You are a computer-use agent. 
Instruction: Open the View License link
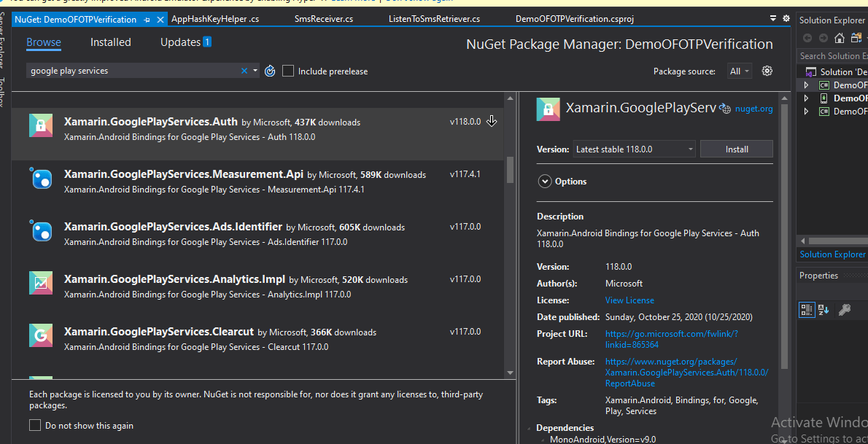tap(629, 300)
